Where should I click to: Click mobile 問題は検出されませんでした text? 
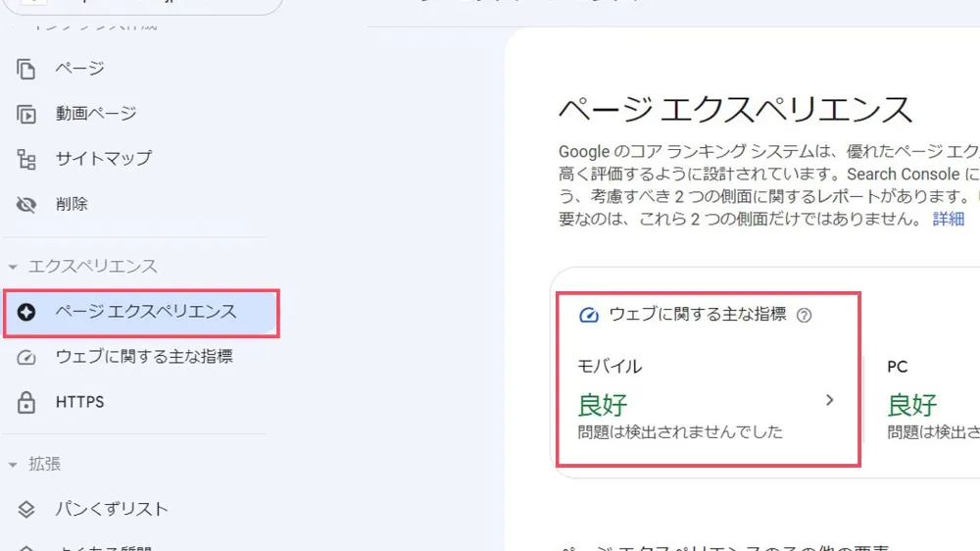tap(680, 432)
